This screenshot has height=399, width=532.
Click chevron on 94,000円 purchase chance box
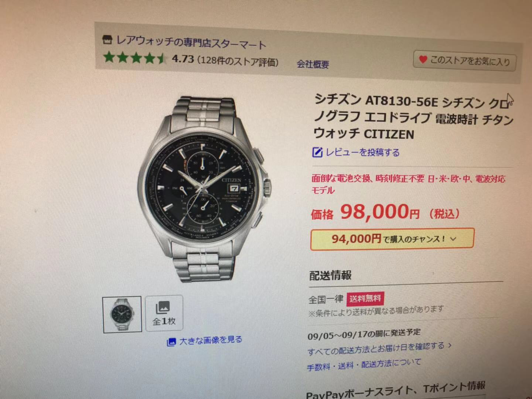453,239
